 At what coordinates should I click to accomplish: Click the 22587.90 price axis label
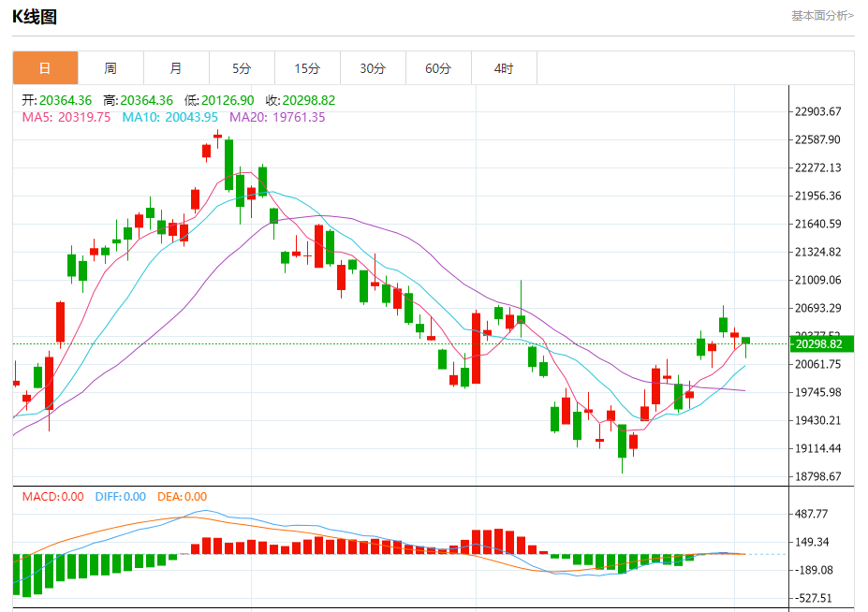[818, 139]
